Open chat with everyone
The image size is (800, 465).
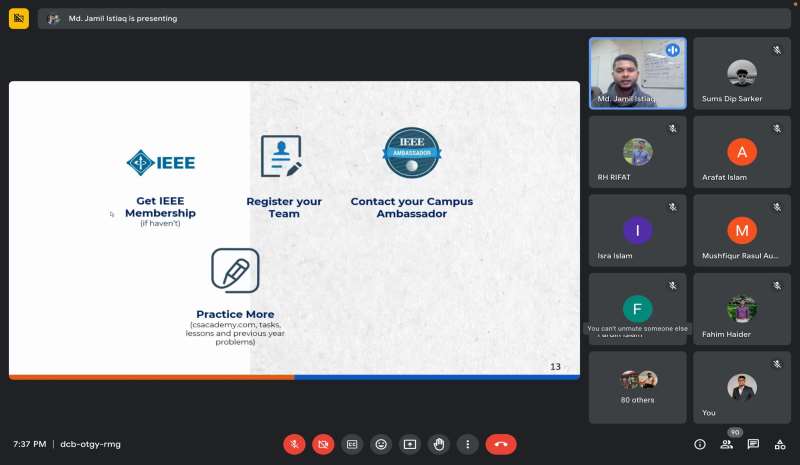753,444
